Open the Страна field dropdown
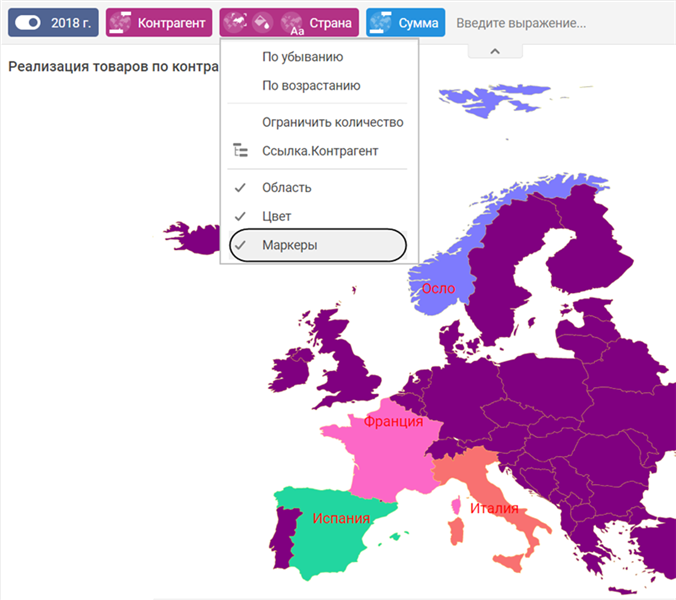The height and width of the screenshot is (600, 676). 332,22
